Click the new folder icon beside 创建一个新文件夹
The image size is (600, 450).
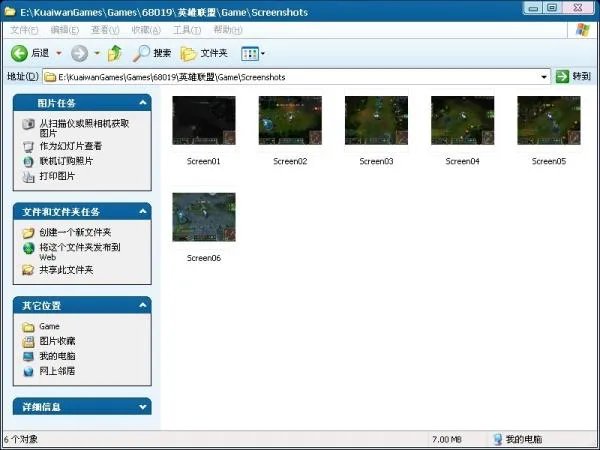coord(28,233)
